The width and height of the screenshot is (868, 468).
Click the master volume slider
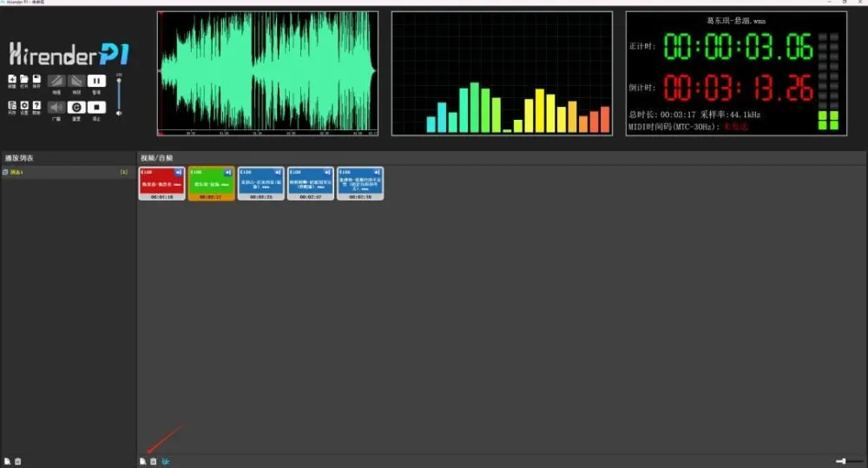(x=119, y=92)
